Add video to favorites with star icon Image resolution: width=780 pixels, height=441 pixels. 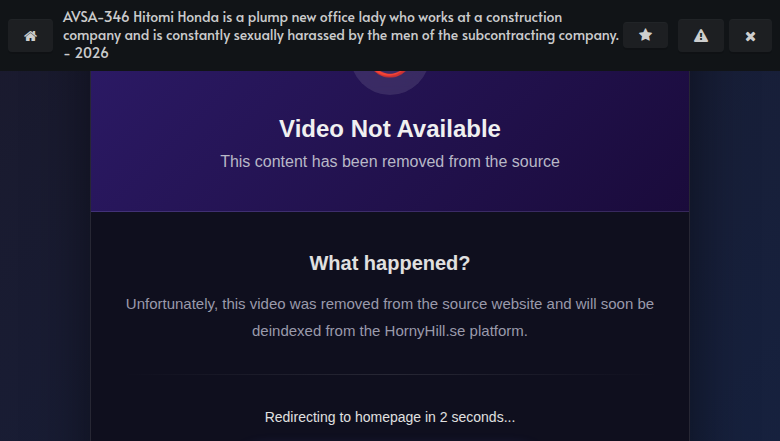(645, 35)
